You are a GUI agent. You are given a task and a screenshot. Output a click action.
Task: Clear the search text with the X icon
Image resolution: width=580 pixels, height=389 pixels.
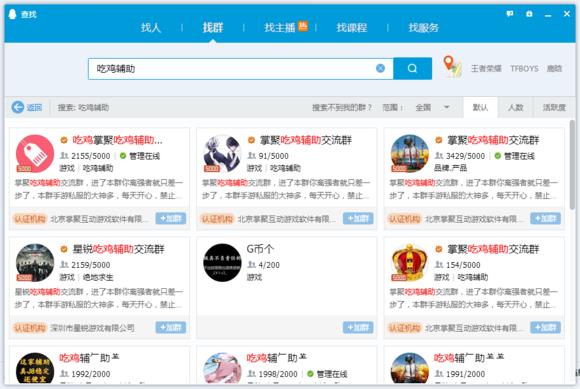click(380, 68)
